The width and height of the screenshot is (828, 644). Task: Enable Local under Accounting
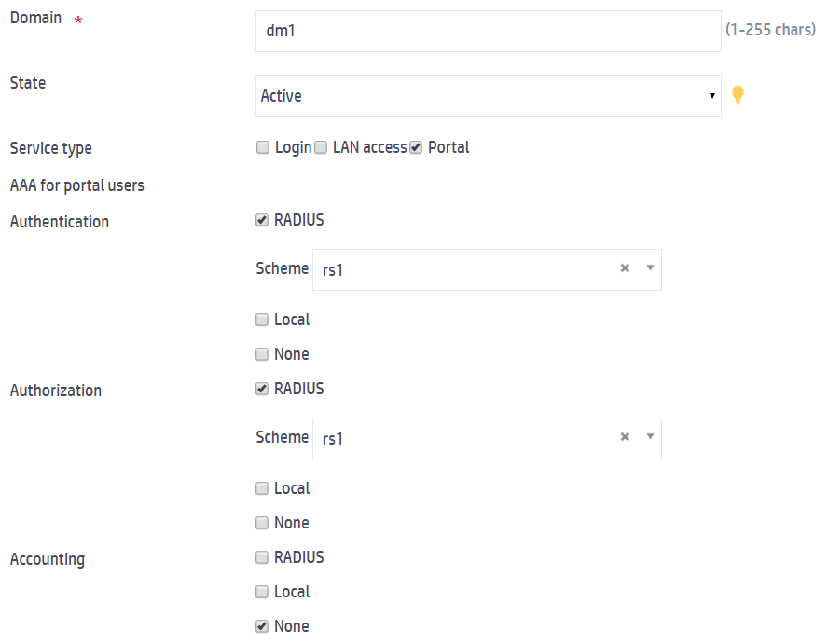tap(262, 592)
